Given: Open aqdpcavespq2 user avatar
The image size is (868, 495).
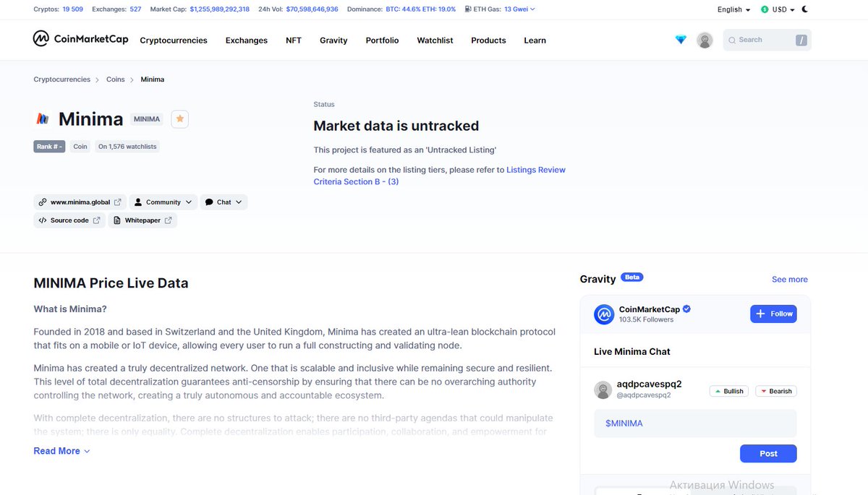Looking at the screenshot, I should point(603,390).
